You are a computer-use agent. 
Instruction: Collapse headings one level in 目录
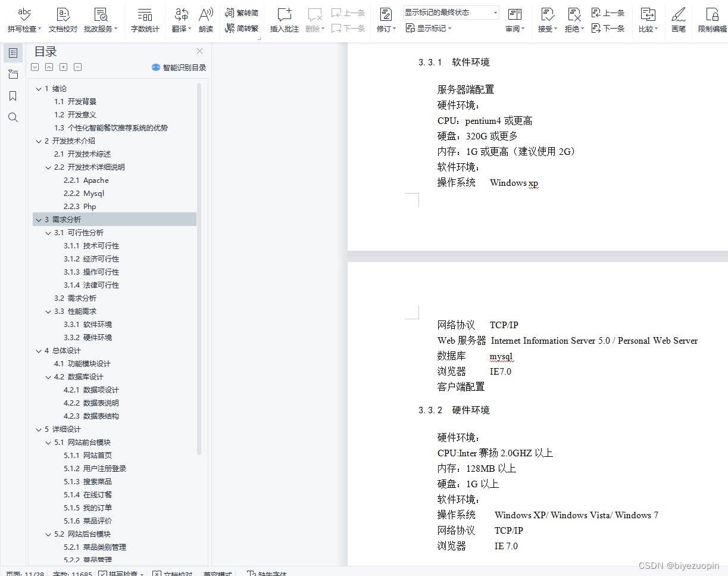click(x=49, y=67)
